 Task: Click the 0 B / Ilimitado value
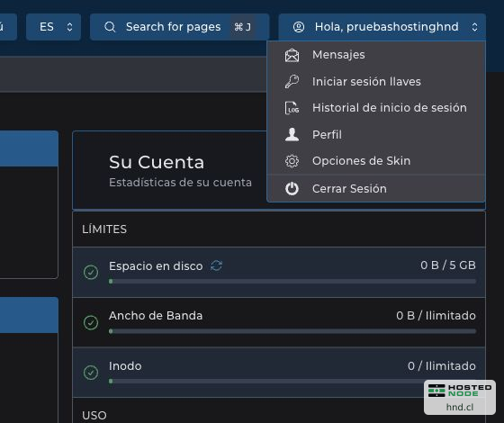pyautogui.click(x=436, y=316)
